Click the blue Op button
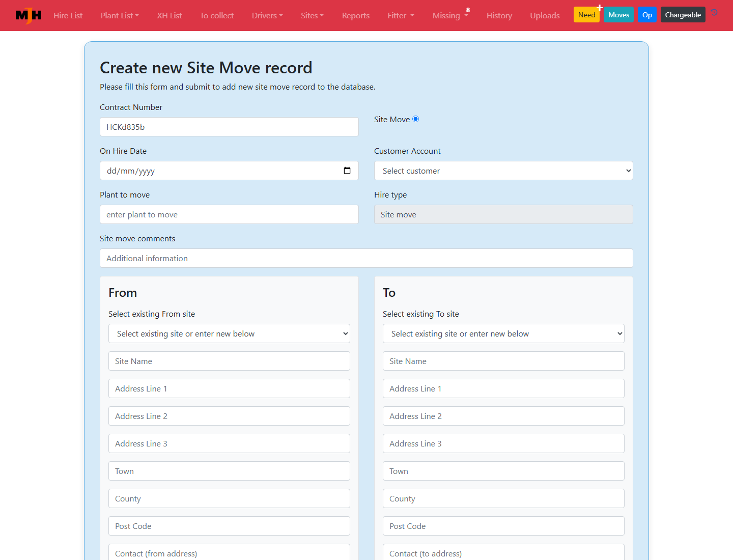 (647, 15)
